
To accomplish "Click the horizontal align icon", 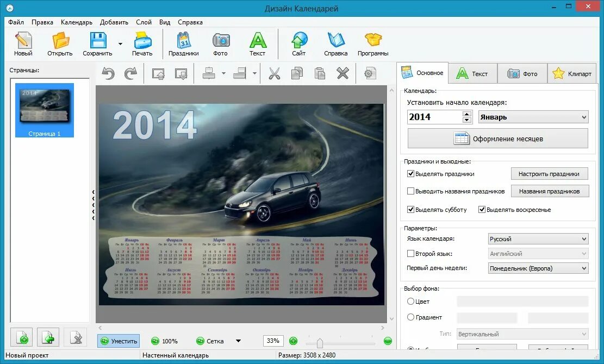I will pos(209,73).
